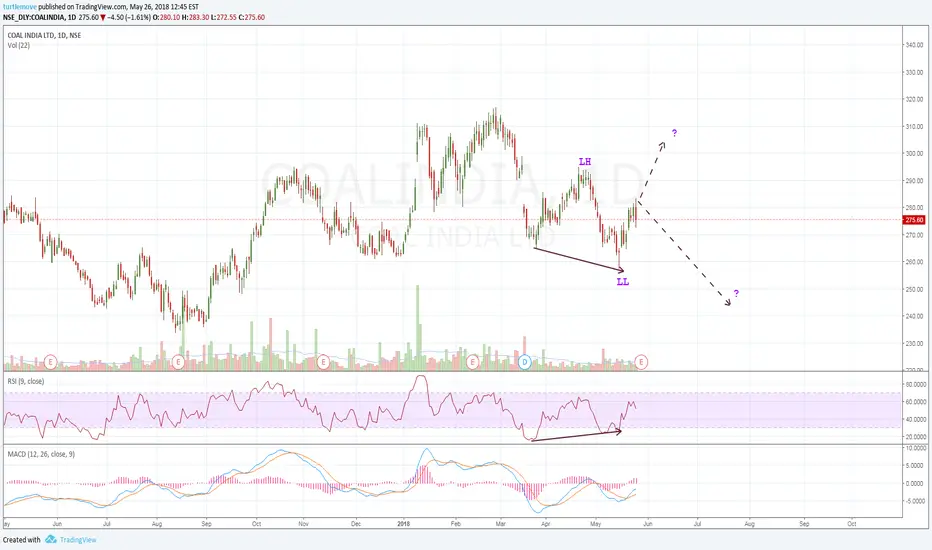Open the turtlemove author profile link

pos(20,7)
